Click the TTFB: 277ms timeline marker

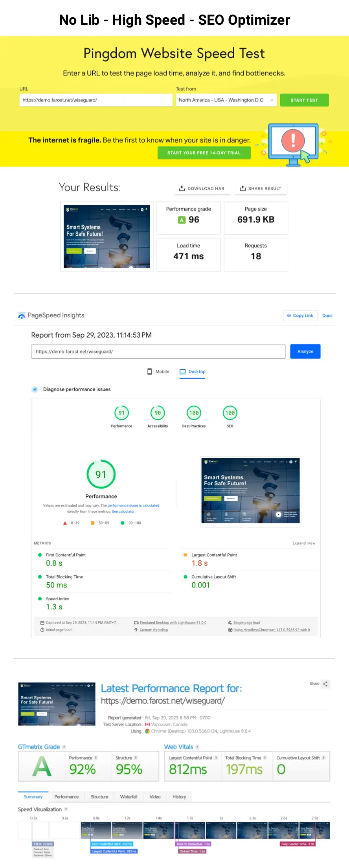pos(43,844)
